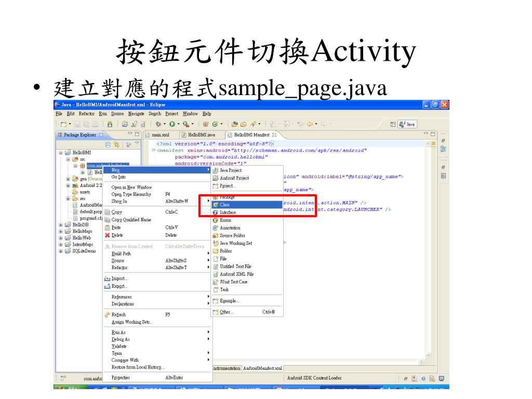Click the New Java Package toolbar icon
The width and height of the screenshot is (532, 399).
[x=206, y=124]
